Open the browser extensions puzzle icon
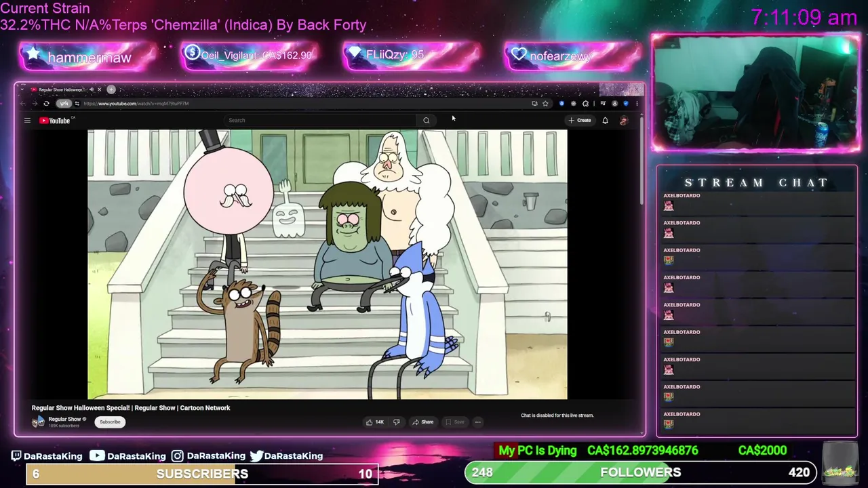The height and width of the screenshot is (488, 868). (x=585, y=104)
